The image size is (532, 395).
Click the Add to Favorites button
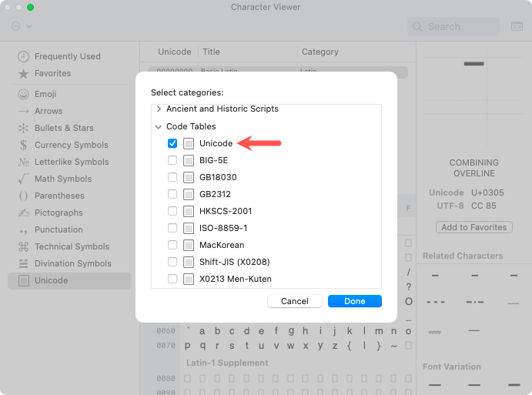tap(473, 227)
